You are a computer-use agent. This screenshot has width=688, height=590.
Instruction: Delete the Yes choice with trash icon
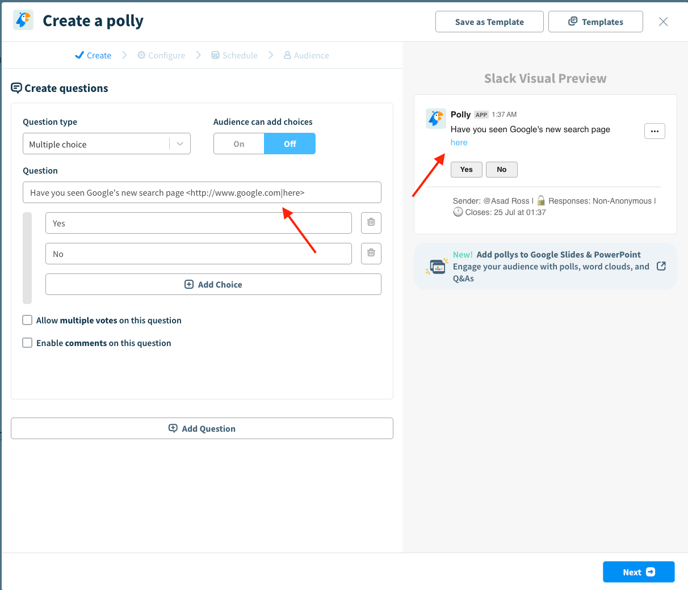371,223
